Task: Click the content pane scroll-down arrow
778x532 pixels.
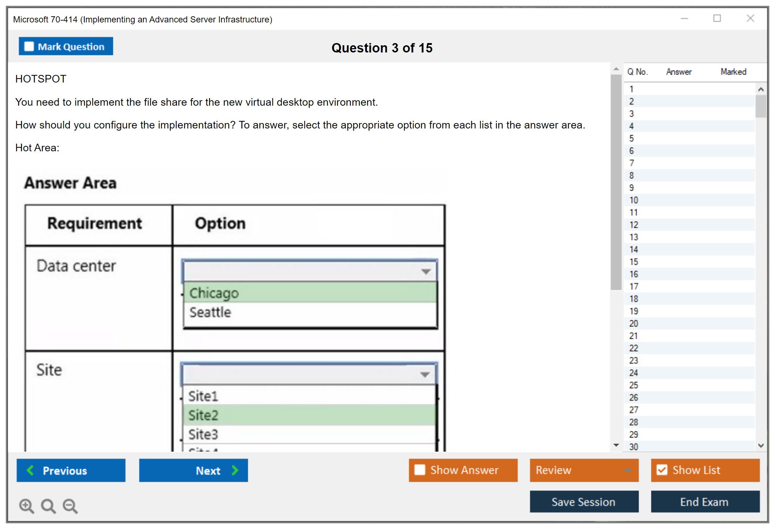Action: (x=616, y=445)
